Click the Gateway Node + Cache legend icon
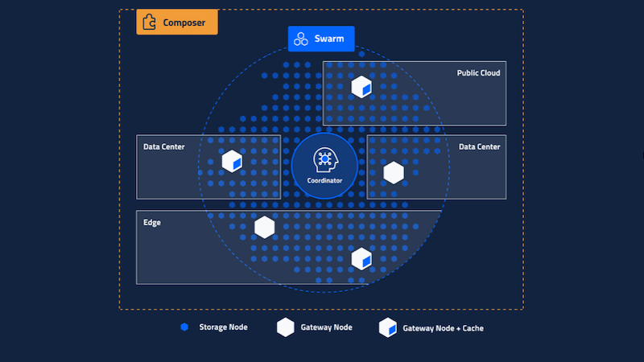644x362 pixels. tap(388, 327)
